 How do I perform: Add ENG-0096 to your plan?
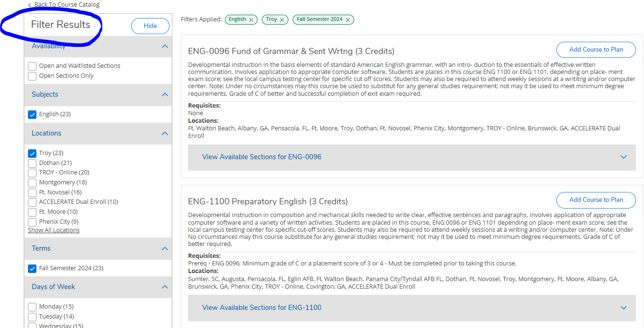tap(596, 49)
